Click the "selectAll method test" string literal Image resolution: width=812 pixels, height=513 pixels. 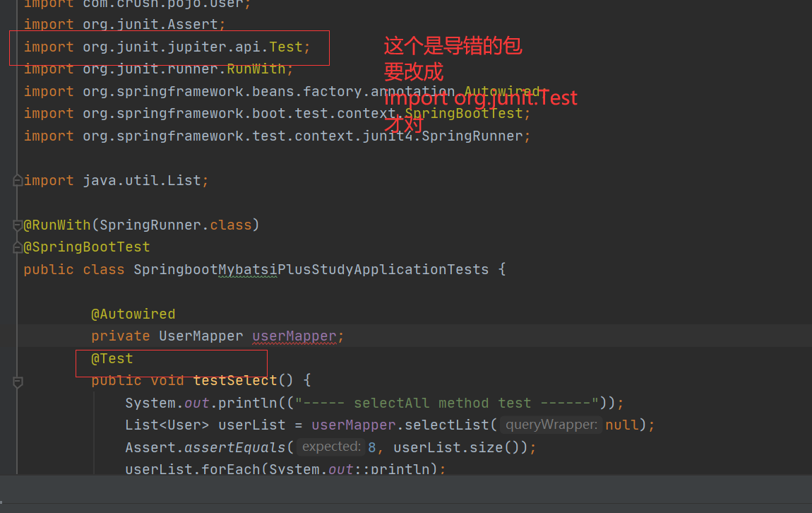(447, 403)
